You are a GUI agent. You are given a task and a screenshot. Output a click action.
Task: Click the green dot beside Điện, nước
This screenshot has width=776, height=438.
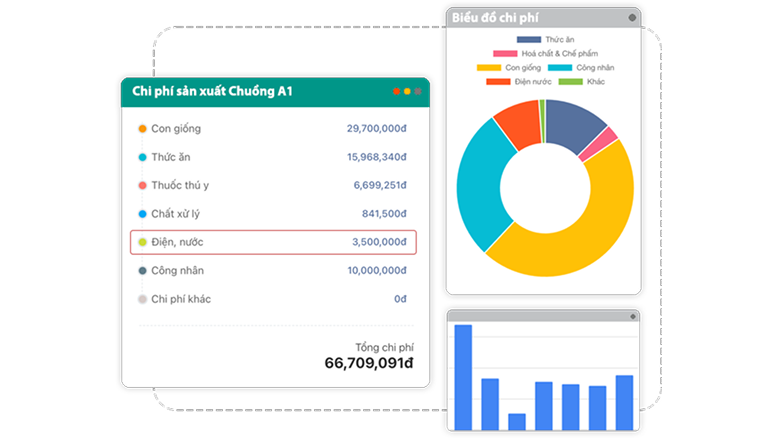coord(142,242)
